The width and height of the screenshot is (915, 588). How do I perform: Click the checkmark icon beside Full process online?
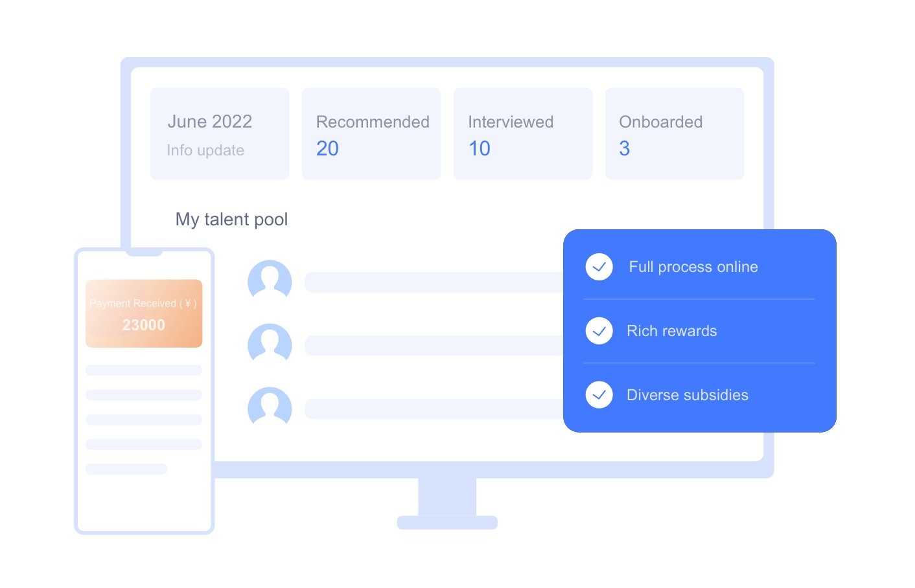[599, 267]
